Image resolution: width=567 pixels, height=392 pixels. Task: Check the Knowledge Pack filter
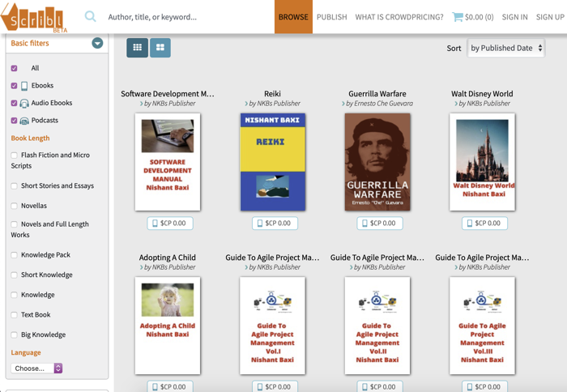click(x=14, y=255)
